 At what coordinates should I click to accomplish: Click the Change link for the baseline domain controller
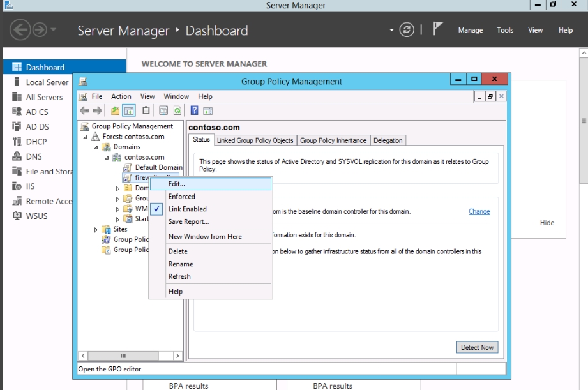(479, 211)
